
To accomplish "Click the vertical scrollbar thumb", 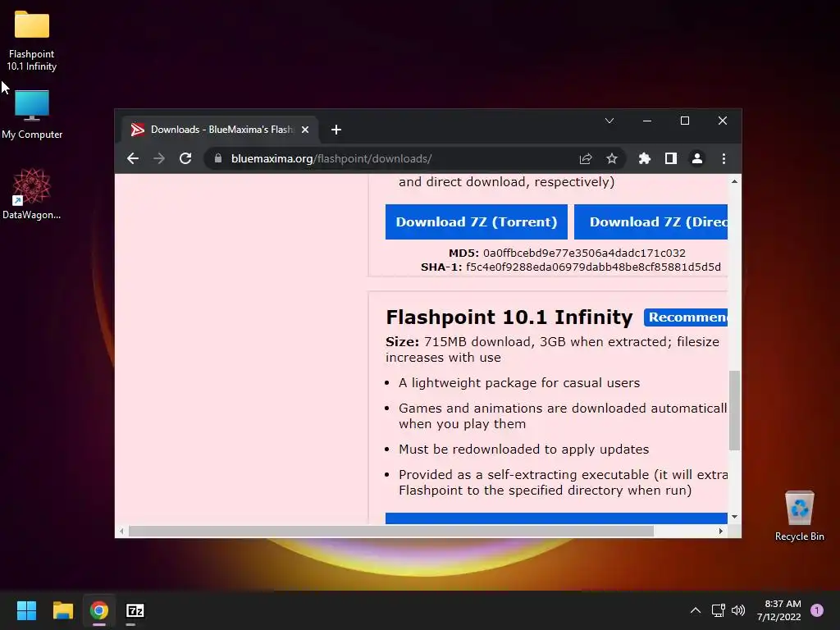I will (734, 410).
